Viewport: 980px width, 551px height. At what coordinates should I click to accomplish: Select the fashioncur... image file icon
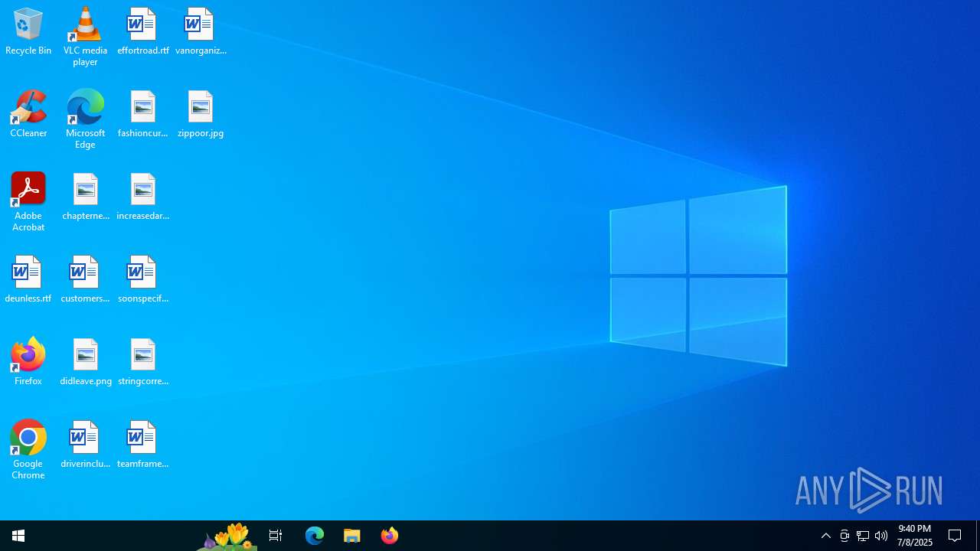[x=143, y=115]
